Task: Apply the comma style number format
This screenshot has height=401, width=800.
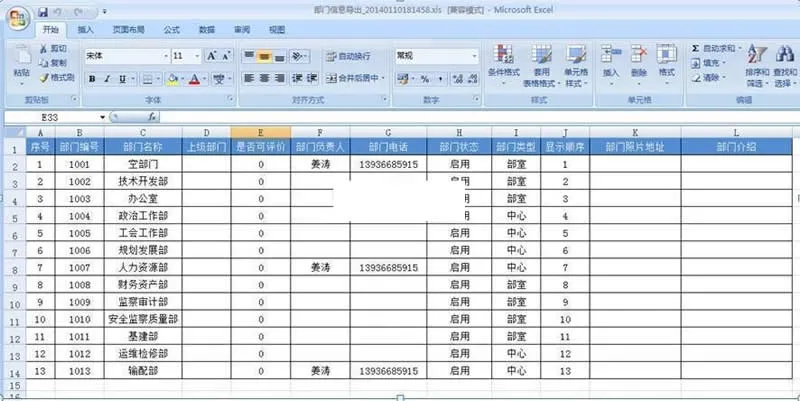Action: pos(440,79)
